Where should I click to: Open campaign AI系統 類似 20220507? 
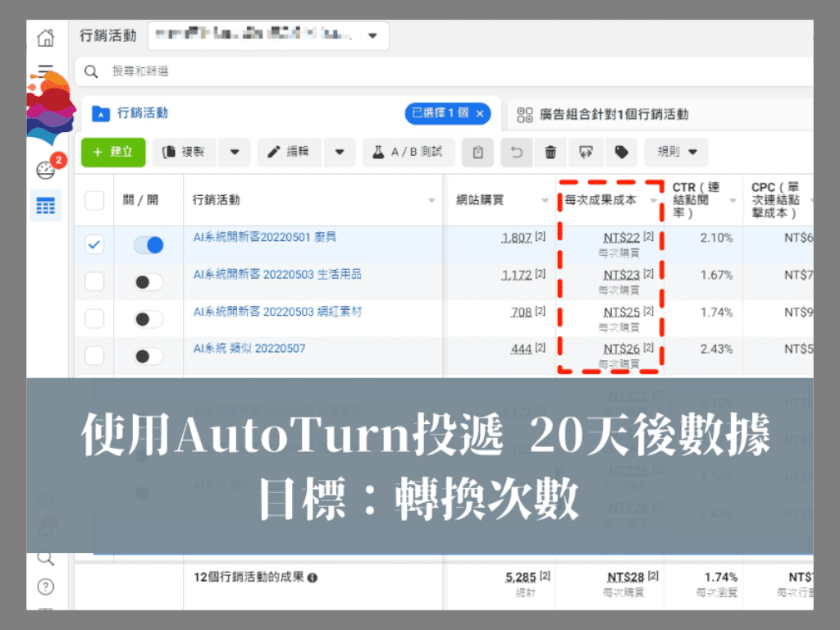coord(249,349)
